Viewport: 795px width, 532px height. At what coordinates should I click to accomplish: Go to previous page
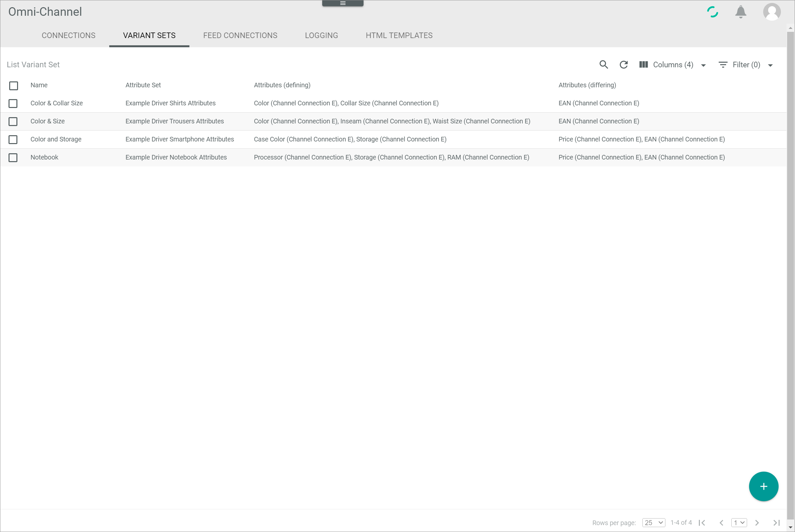click(721, 522)
